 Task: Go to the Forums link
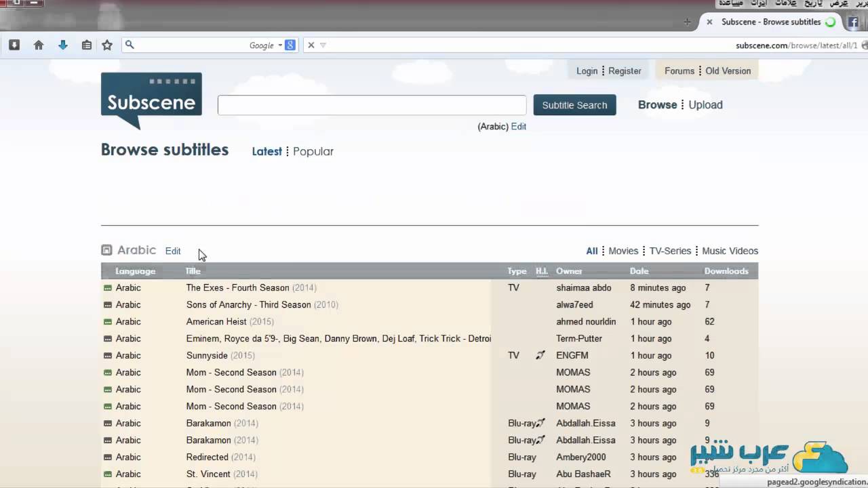679,70
